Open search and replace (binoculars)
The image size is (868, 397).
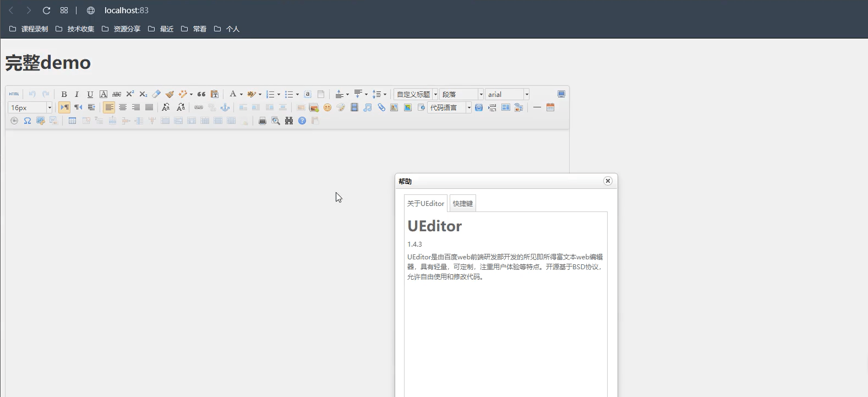tap(289, 121)
